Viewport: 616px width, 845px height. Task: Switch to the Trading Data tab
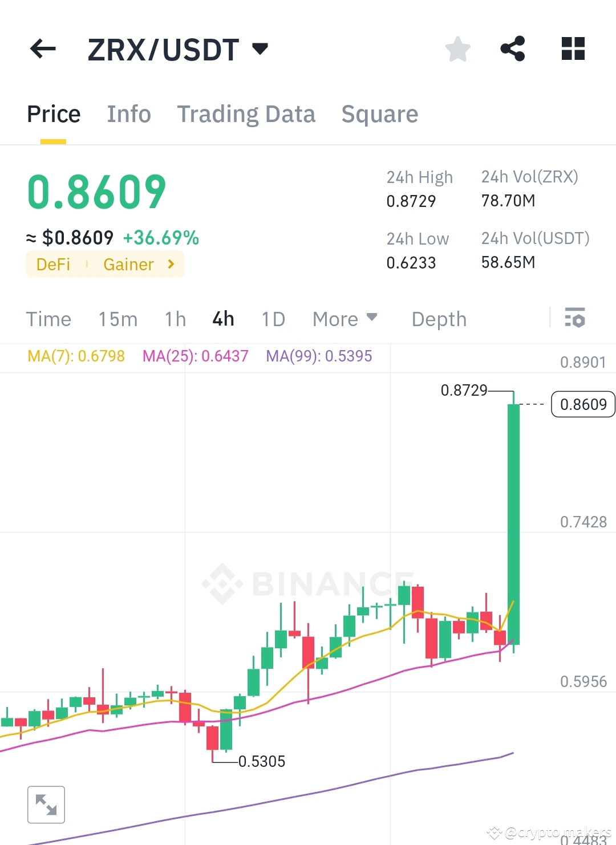click(246, 114)
